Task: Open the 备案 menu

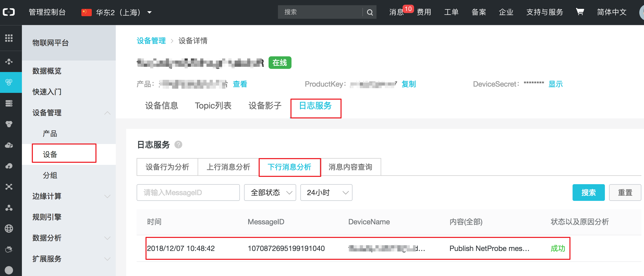Action: tap(479, 12)
